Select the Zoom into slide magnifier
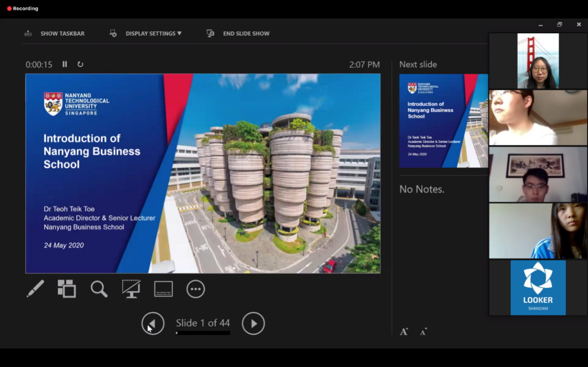Viewport: 588px width, 367px height. pyautogui.click(x=99, y=289)
